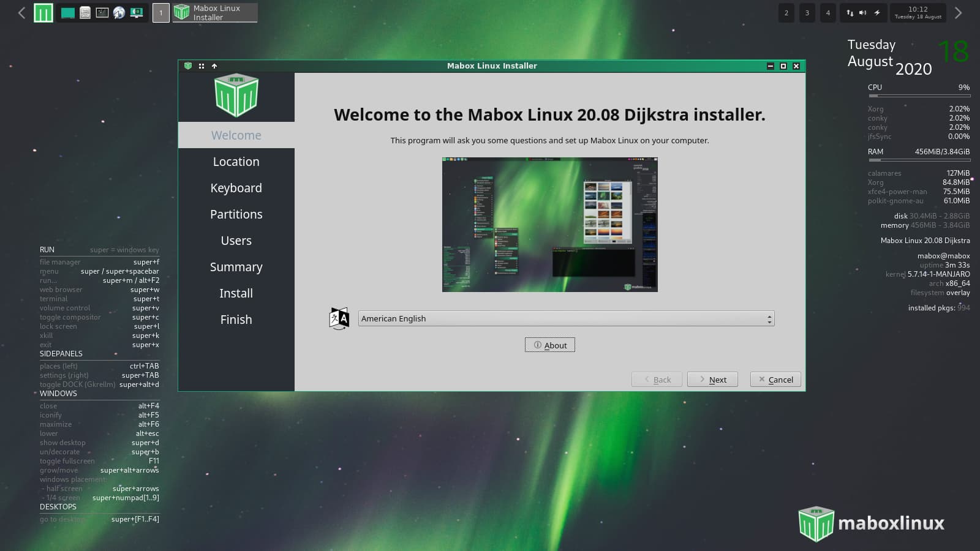The height and width of the screenshot is (551, 980).
Task: Click the power manager lightning icon
Action: click(x=877, y=13)
